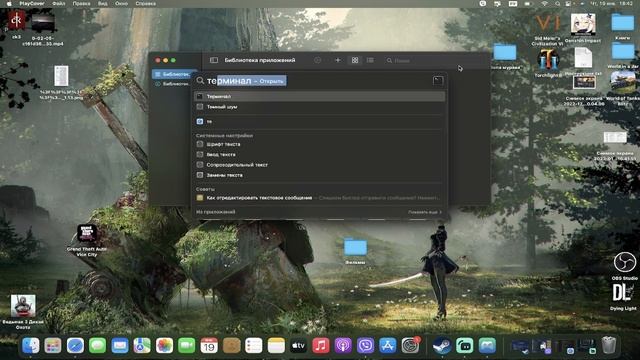The image size is (640, 360).
Task: Click the plus add app button in PlayCover
Action: coord(338,60)
